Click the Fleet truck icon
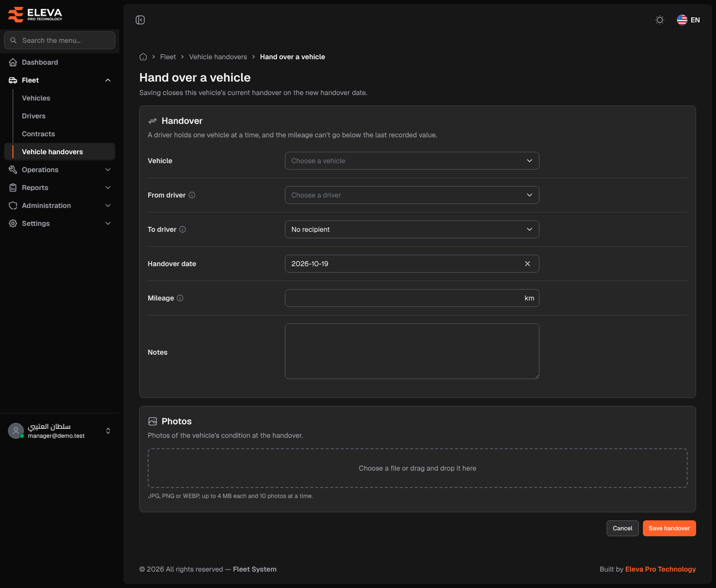The image size is (716, 588). (x=13, y=80)
